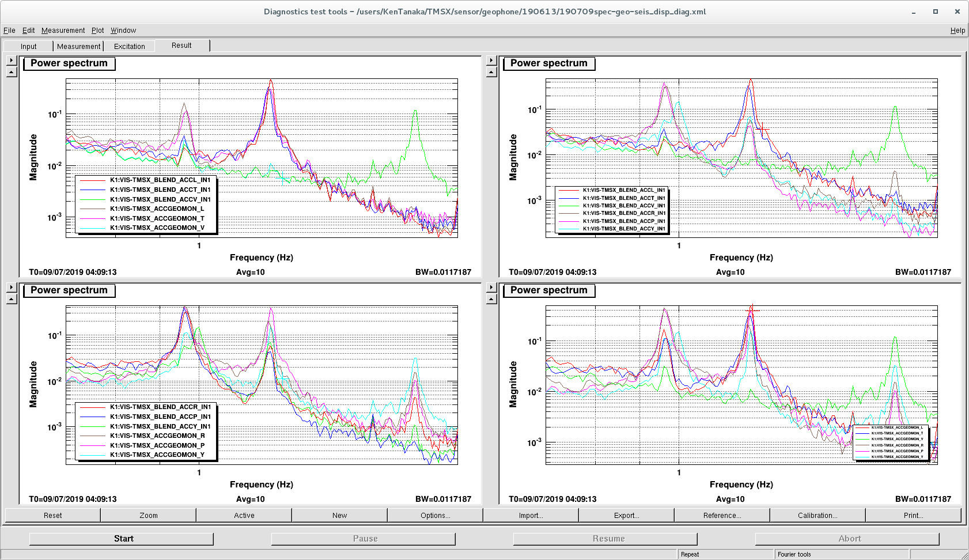The width and height of the screenshot is (969, 560).
Task: Click the Reset button
Action: tap(53, 515)
